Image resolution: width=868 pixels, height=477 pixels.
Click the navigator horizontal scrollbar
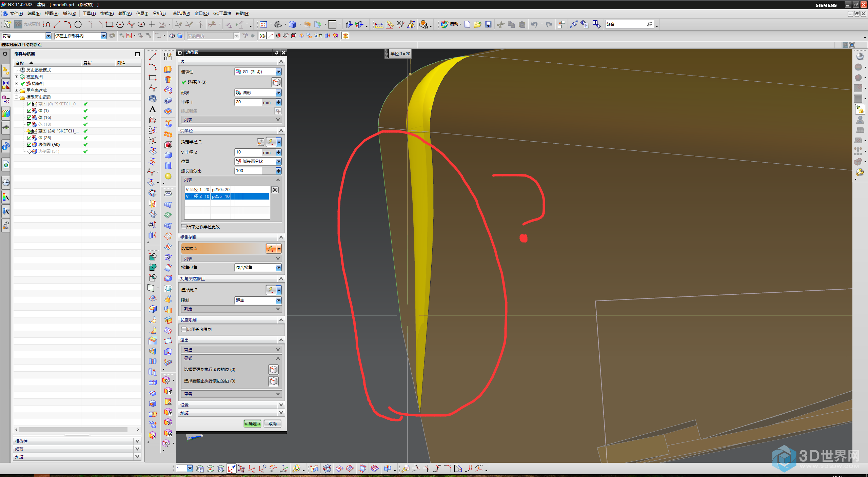pyautogui.click(x=73, y=430)
